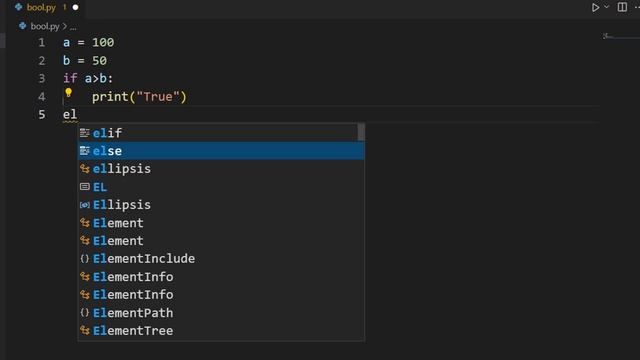
Task: Click the Run Python File play icon
Action: point(596,7)
